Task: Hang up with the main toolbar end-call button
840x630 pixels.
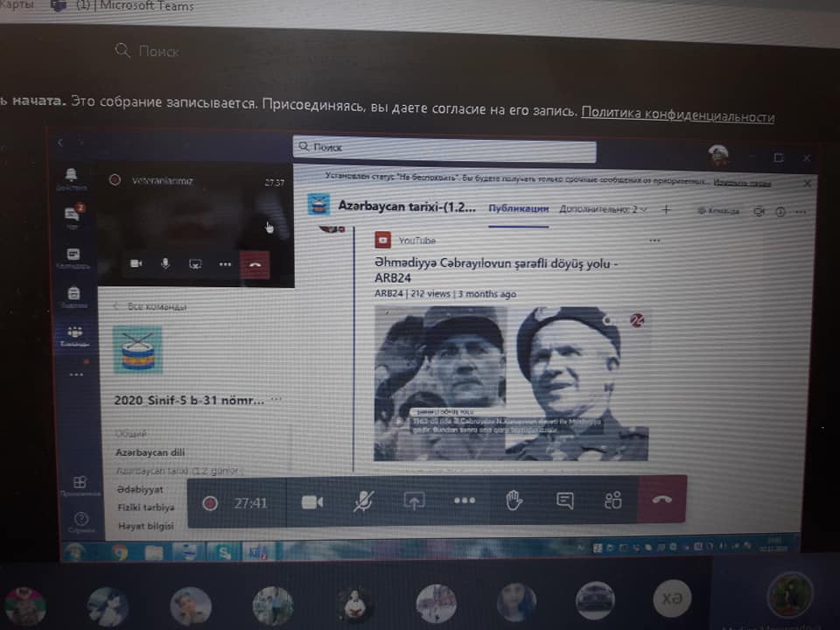Action: [661, 499]
